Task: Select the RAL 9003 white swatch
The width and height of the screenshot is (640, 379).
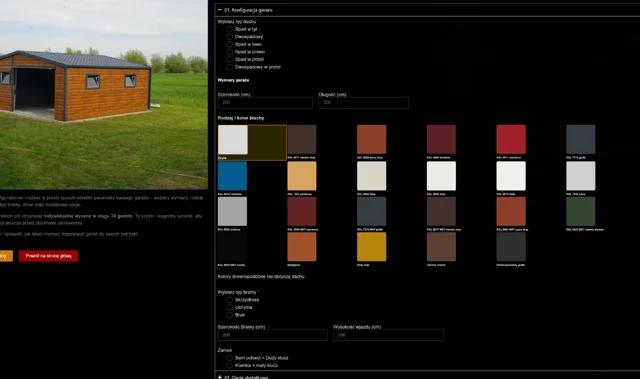Action: tap(441, 176)
